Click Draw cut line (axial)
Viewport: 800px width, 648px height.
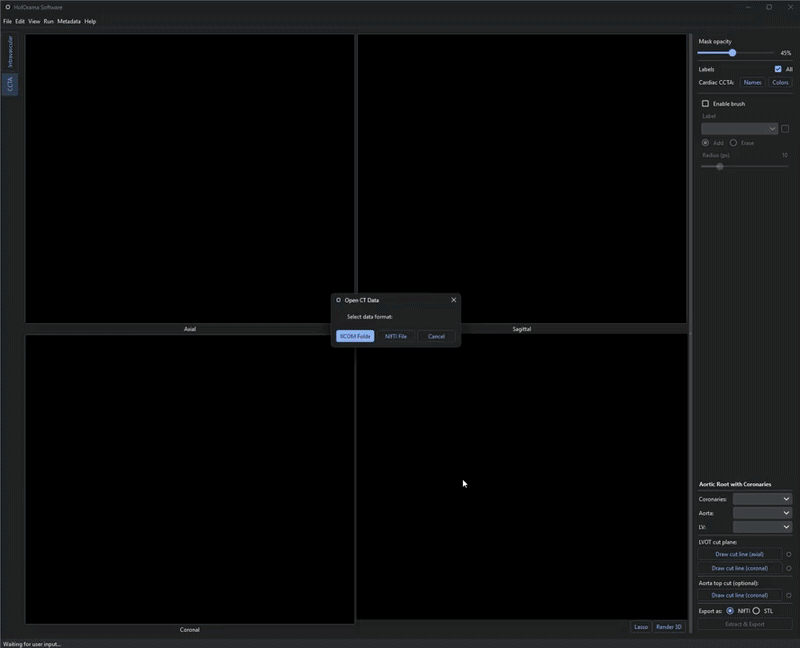739,554
